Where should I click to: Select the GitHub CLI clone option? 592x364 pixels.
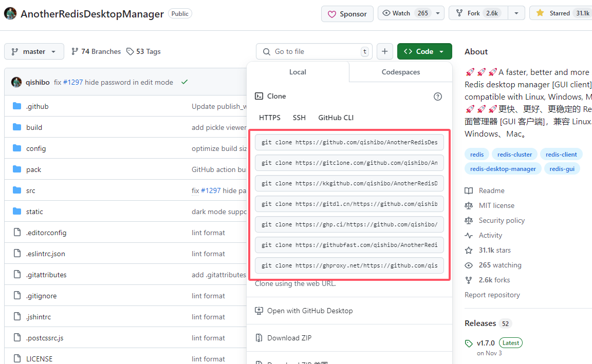point(336,118)
